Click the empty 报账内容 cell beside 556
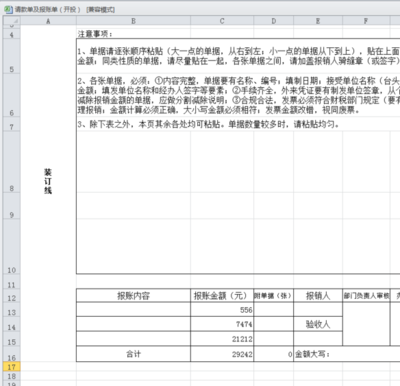The width and height of the screenshot is (400, 386). pyautogui.click(x=133, y=310)
